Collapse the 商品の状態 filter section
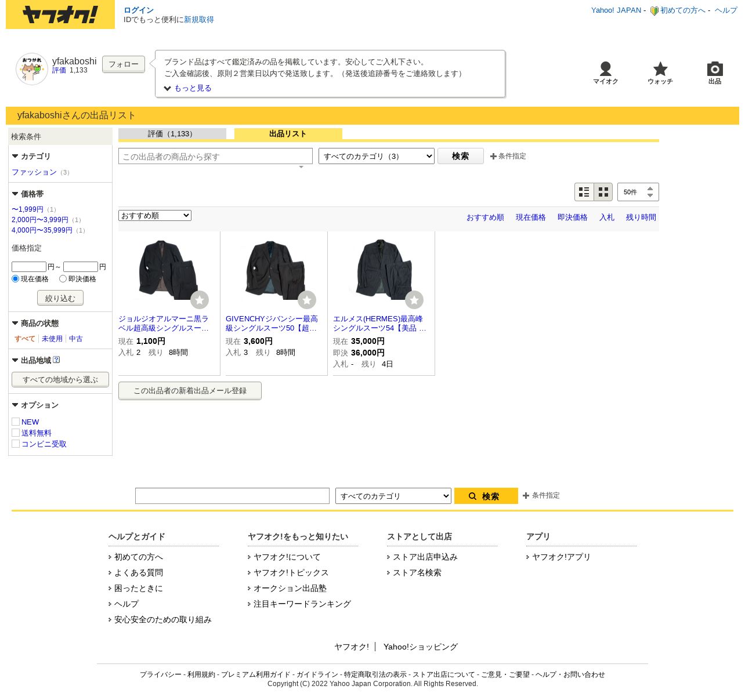The height and width of the screenshot is (700, 745). pos(35,324)
